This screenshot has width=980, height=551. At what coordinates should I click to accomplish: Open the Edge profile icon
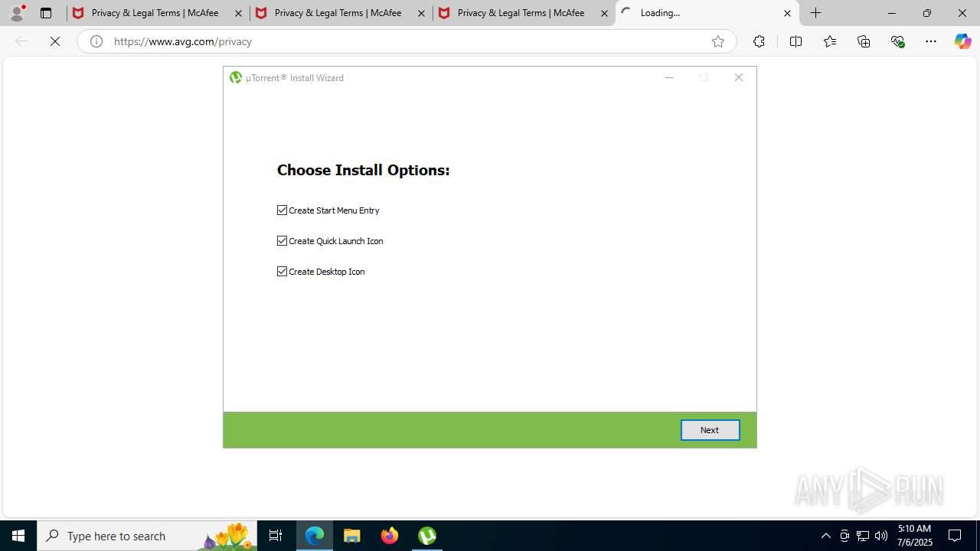(17, 13)
